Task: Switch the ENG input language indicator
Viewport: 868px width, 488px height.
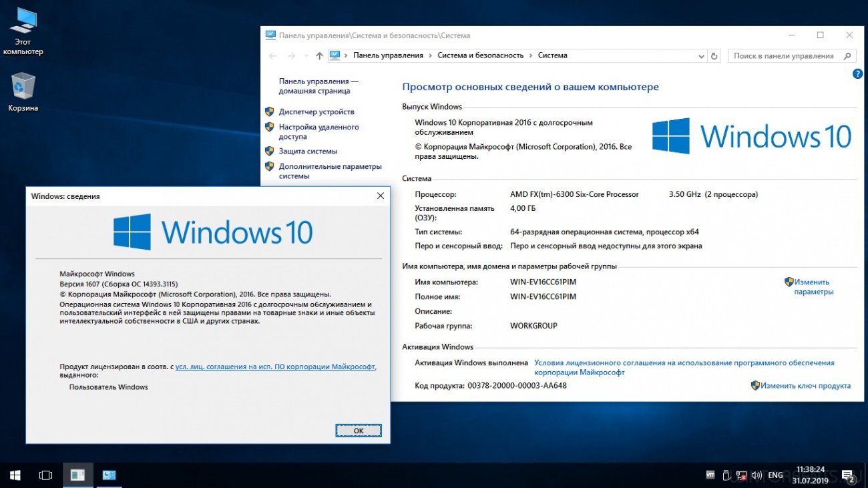Action: coord(775,475)
